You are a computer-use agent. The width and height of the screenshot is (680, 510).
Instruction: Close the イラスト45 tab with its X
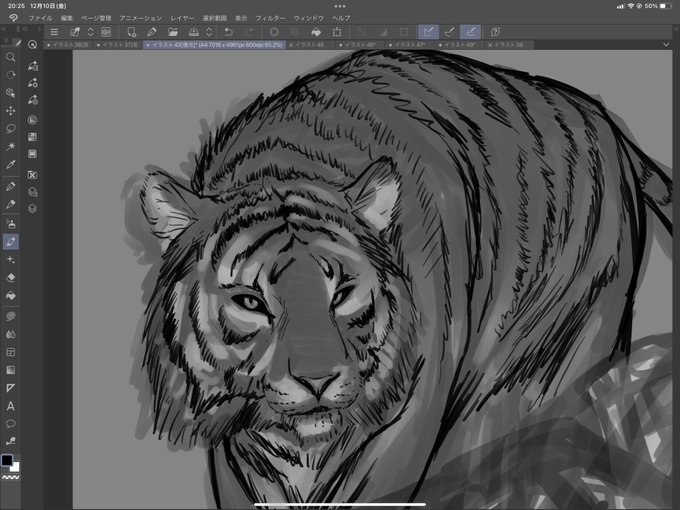[291, 45]
